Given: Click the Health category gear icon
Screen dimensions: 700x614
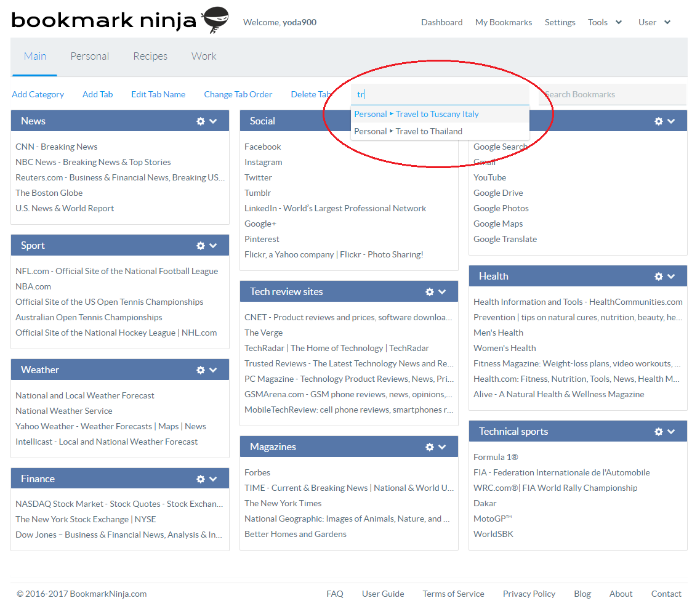Looking at the screenshot, I should [x=658, y=276].
